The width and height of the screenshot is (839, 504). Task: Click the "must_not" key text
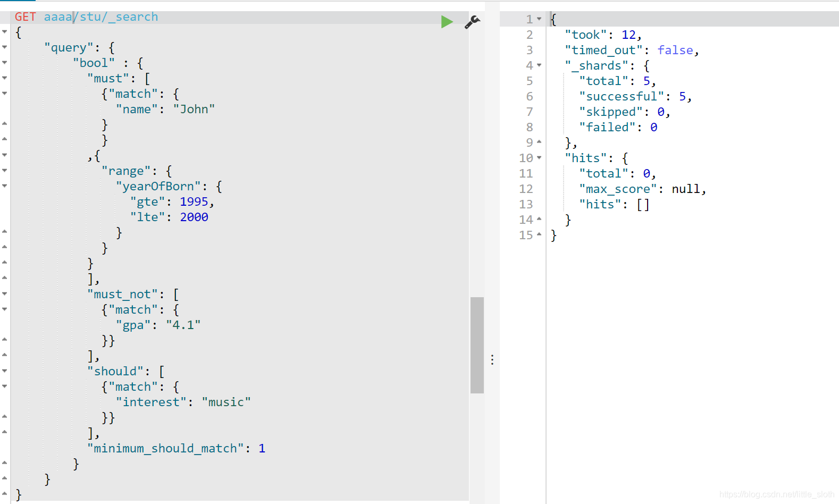click(x=123, y=294)
